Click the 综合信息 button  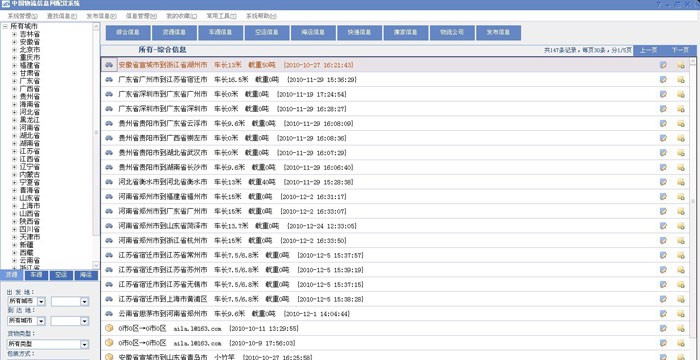(128, 33)
